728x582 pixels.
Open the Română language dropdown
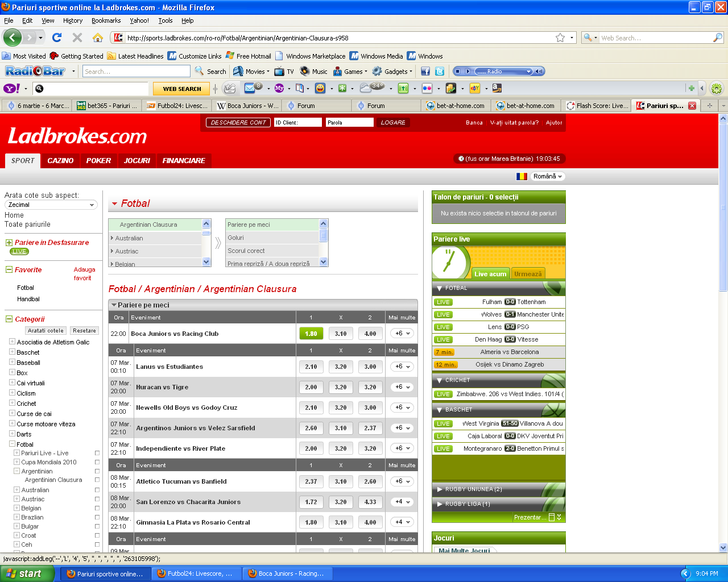[x=548, y=176]
